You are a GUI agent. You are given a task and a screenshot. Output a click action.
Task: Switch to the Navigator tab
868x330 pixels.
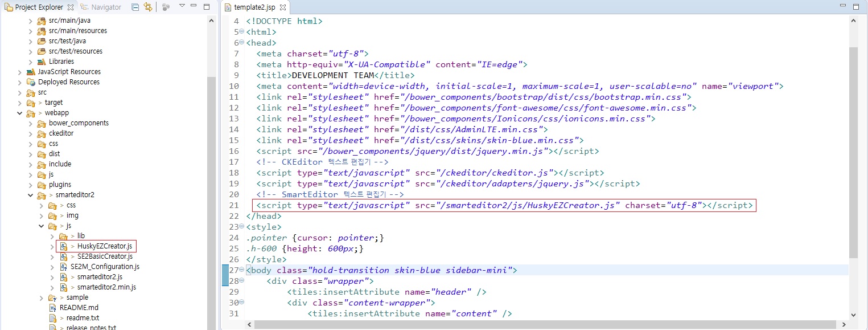pyautogui.click(x=102, y=7)
